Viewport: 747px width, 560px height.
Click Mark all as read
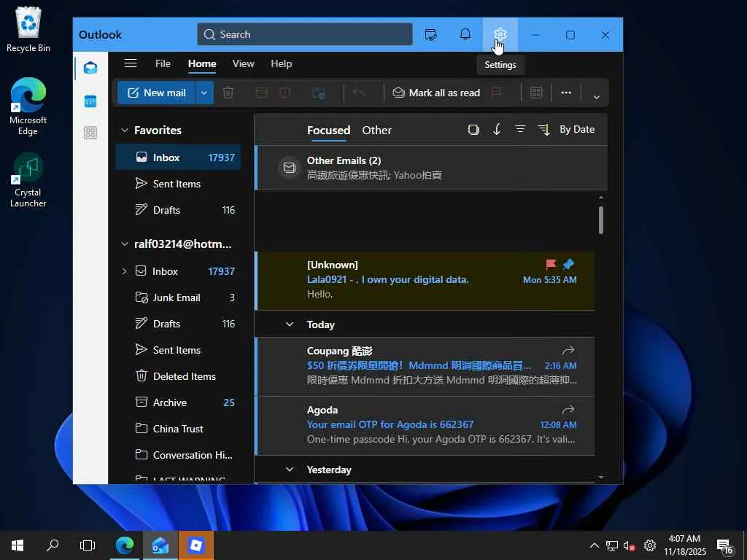point(436,93)
